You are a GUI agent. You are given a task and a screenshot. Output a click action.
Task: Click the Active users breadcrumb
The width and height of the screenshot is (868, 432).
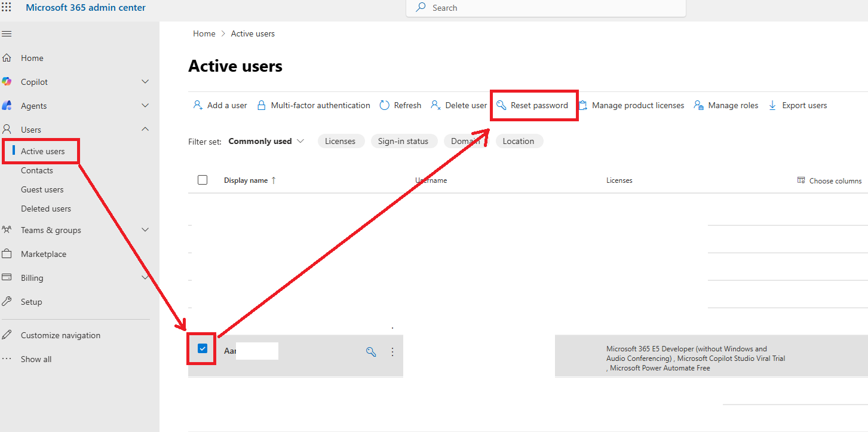(253, 33)
